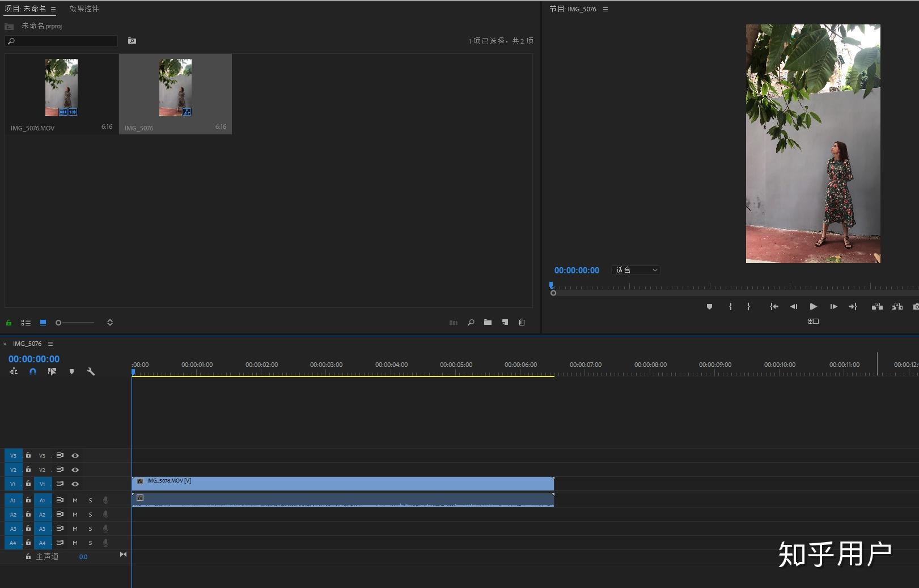Click the Extract icon
The width and height of the screenshot is (919, 588).
pyautogui.click(x=897, y=307)
